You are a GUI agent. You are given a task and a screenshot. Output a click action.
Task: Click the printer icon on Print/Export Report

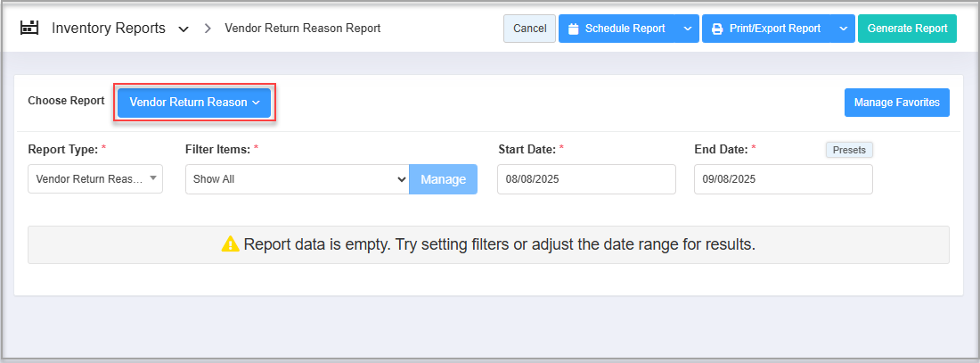[x=718, y=29]
